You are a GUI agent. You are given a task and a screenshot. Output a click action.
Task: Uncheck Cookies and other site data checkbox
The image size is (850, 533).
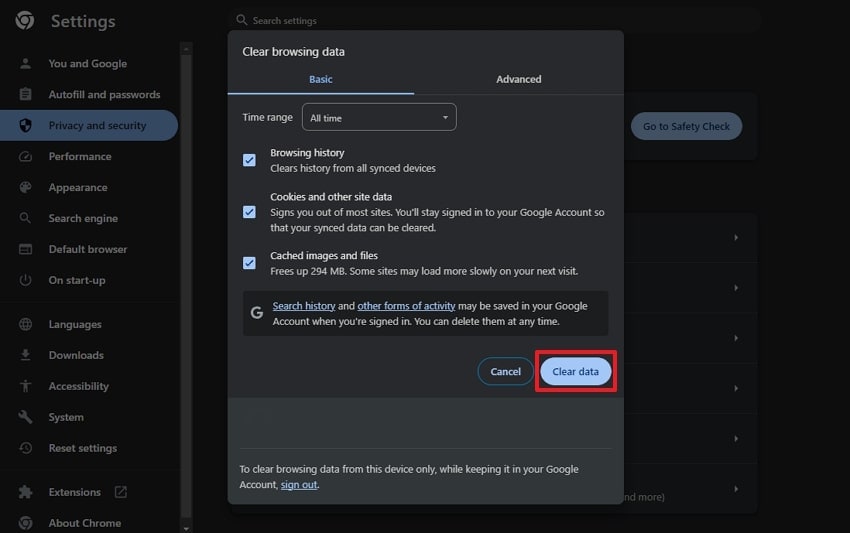pyautogui.click(x=249, y=212)
